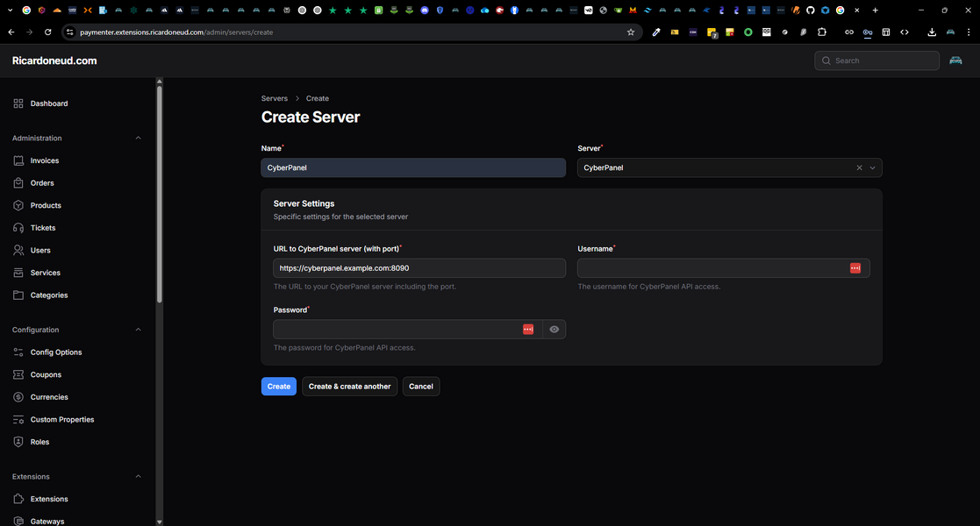
Task: Click the Ricardoneud.com site title
Action: (54, 60)
